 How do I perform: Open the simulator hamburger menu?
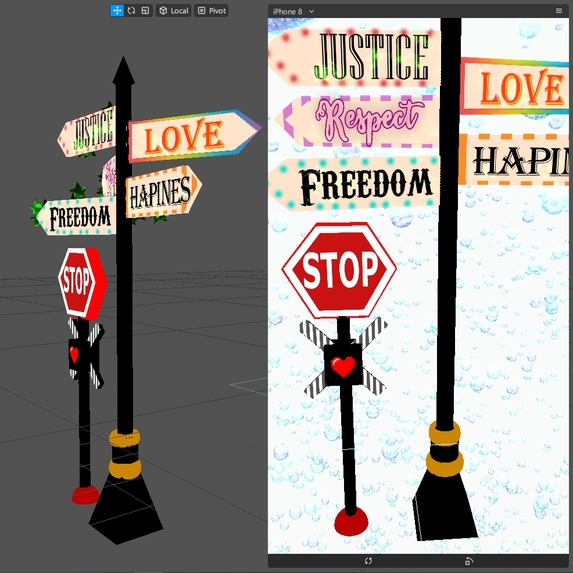tap(559, 11)
